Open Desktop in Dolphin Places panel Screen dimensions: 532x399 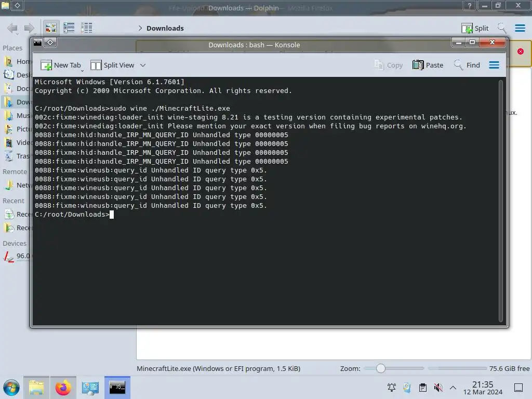(17, 75)
